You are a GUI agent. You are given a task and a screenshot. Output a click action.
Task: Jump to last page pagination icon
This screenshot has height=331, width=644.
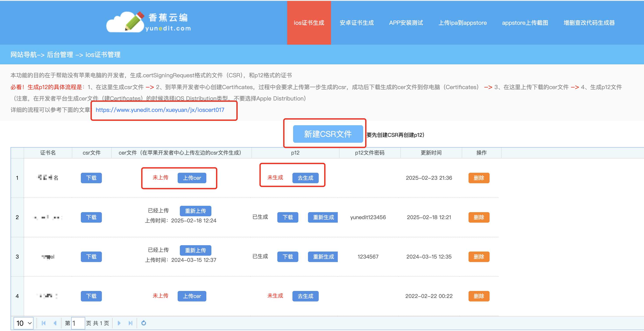coord(130,323)
